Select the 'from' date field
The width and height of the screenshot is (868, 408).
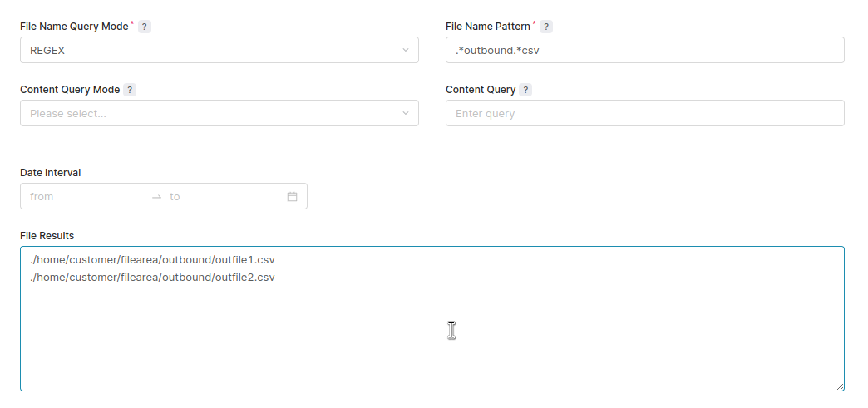(83, 197)
